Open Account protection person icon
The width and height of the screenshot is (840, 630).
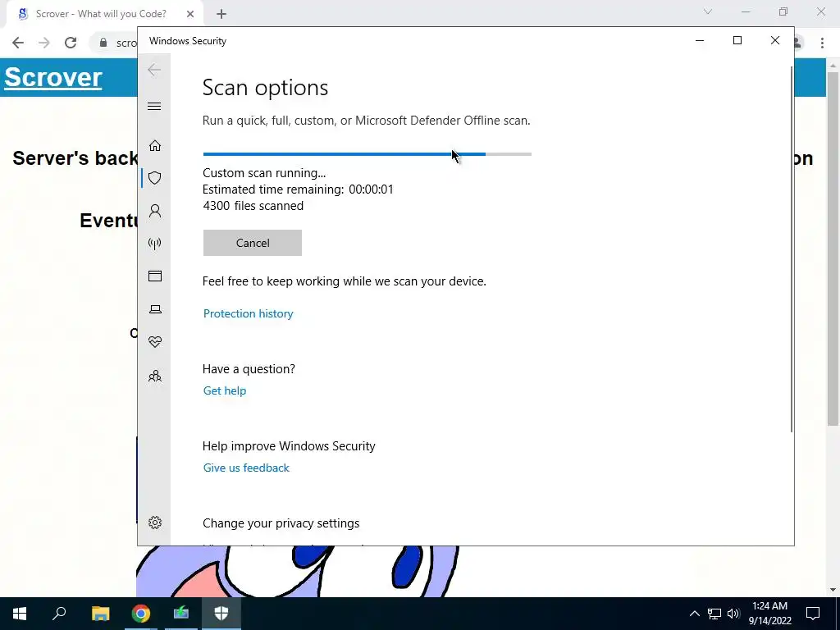tap(155, 211)
